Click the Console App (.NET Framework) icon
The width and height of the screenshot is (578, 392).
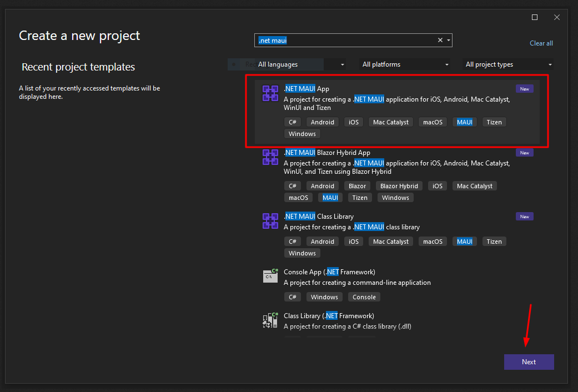point(270,275)
